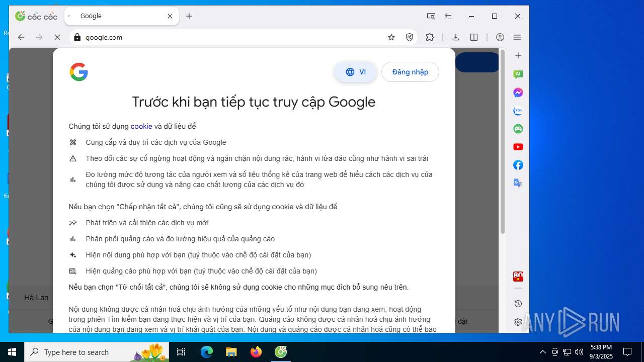Open the extensions puzzle icon
This screenshot has width=644, height=362.
coord(430,37)
